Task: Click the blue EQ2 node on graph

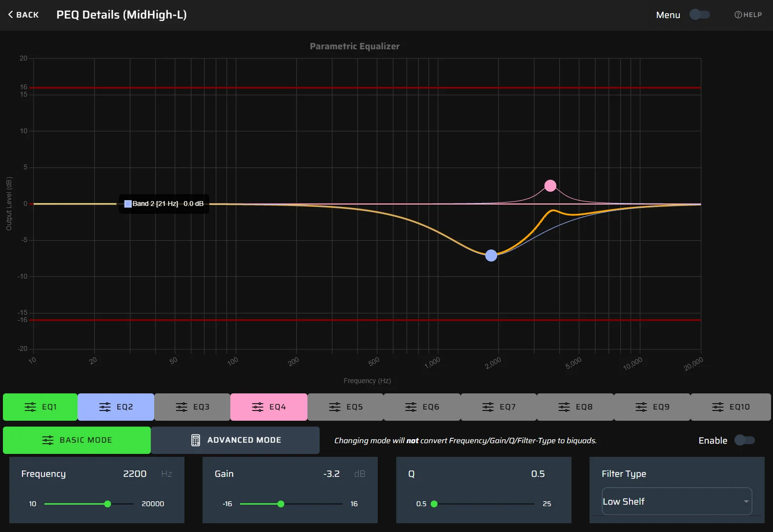Action: tap(491, 255)
